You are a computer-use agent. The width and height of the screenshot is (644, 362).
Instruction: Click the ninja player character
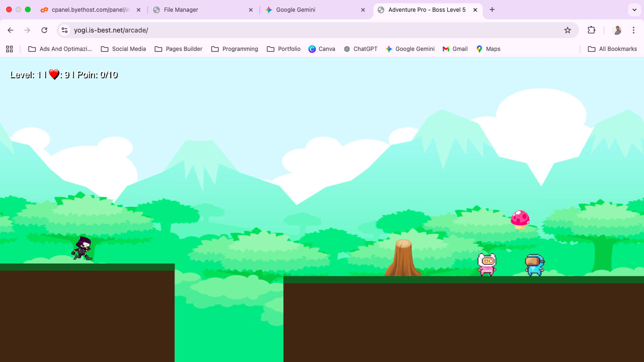click(83, 247)
